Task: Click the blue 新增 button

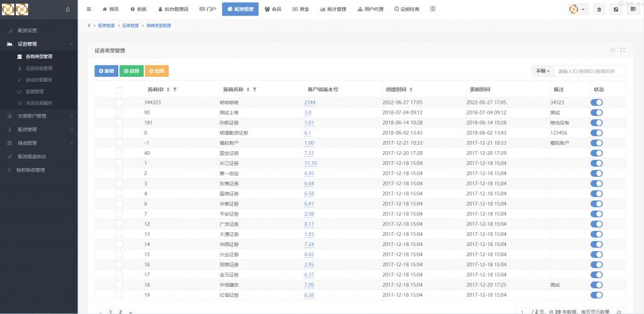Action: point(106,71)
